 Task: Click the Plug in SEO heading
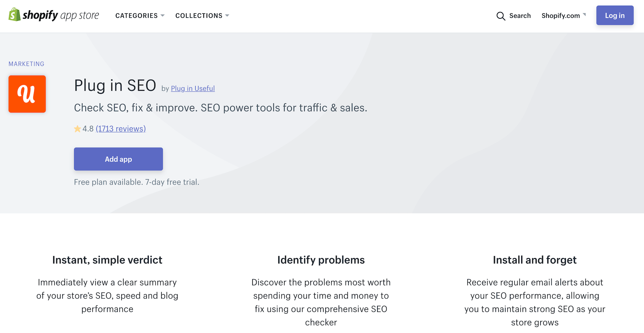[x=115, y=85]
